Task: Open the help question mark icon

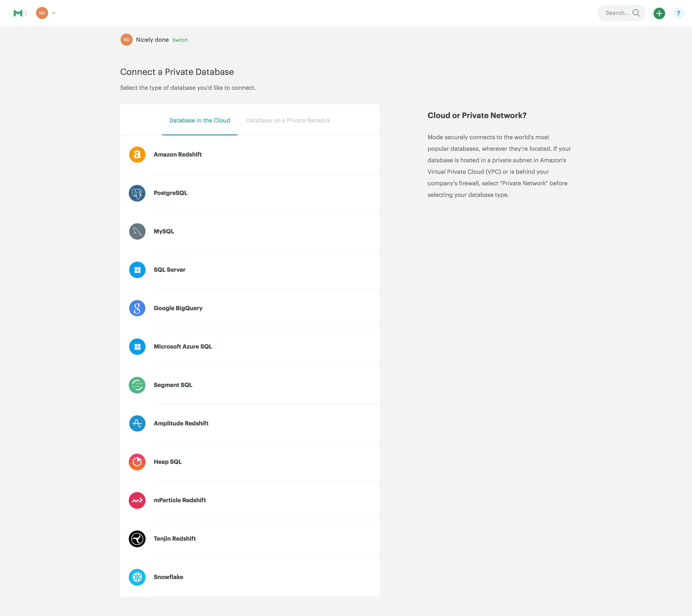Action: click(x=678, y=14)
